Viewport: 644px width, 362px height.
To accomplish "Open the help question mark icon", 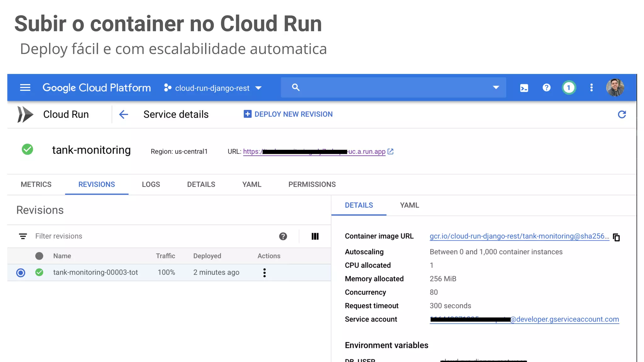I will coord(547,88).
